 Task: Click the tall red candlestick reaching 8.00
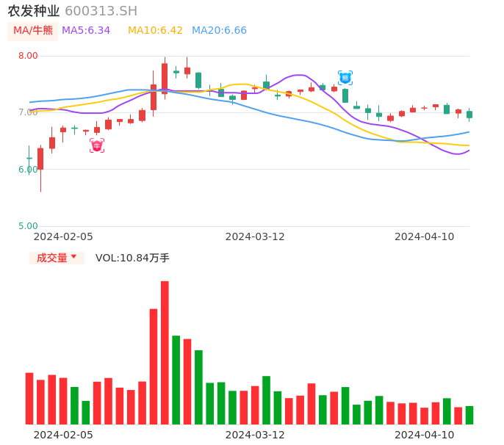pyautogui.click(x=165, y=78)
